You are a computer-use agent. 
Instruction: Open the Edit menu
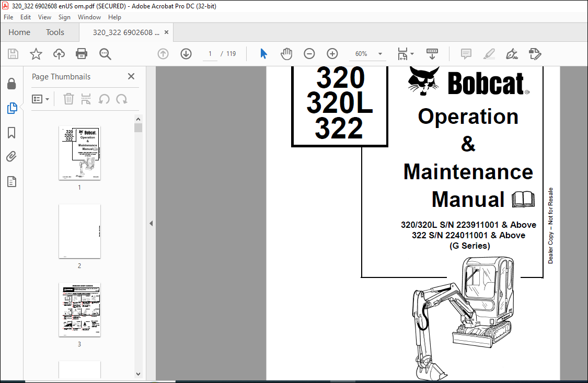click(x=26, y=17)
